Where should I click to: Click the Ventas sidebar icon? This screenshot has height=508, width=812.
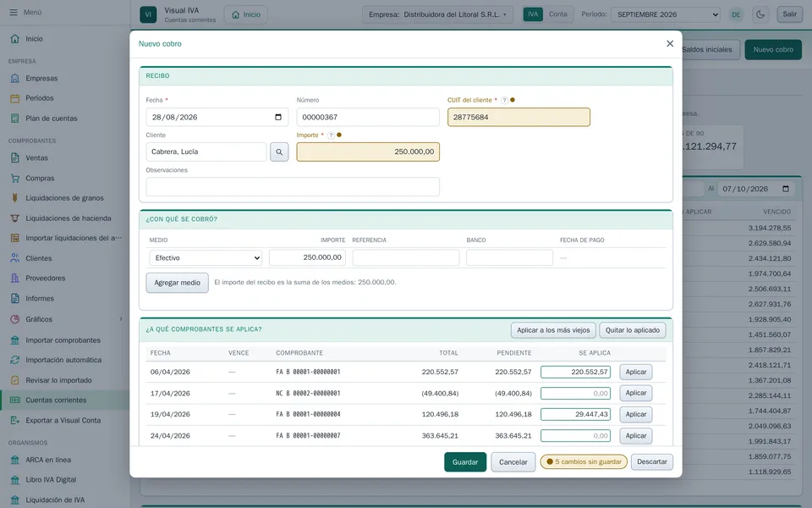coord(15,158)
